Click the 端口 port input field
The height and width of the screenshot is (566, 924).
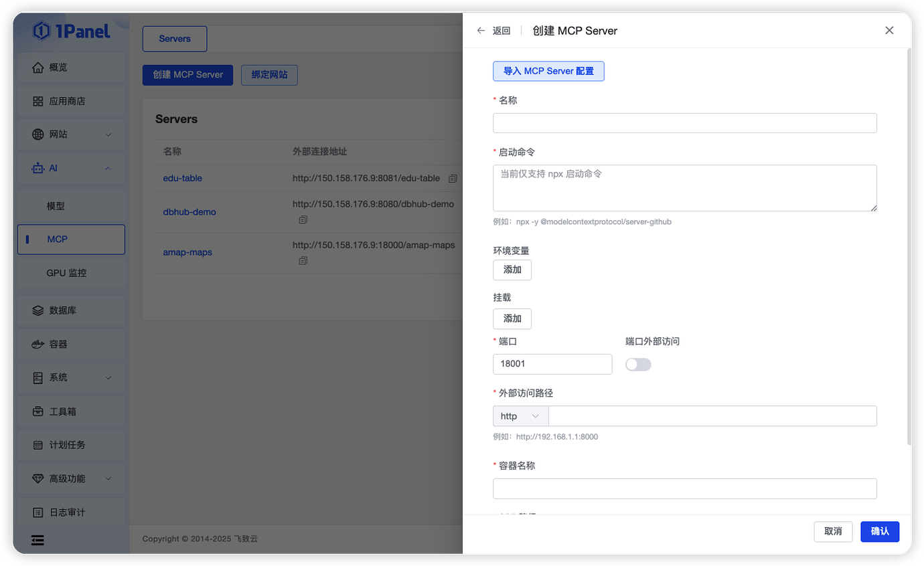point(552,364)
